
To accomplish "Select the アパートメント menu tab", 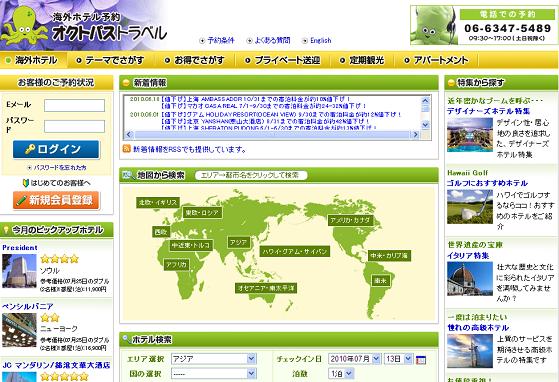I will click(x=436, y=60).
